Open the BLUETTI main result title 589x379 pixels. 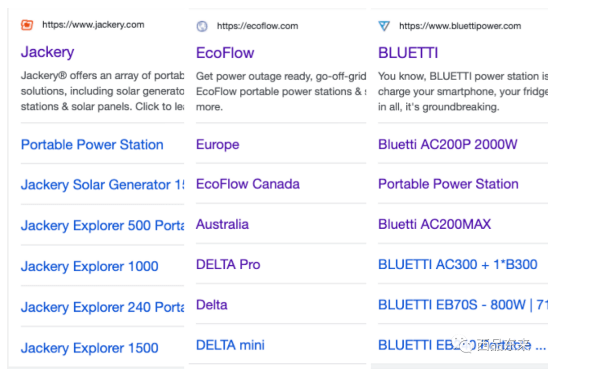click(x=408, y=53)
